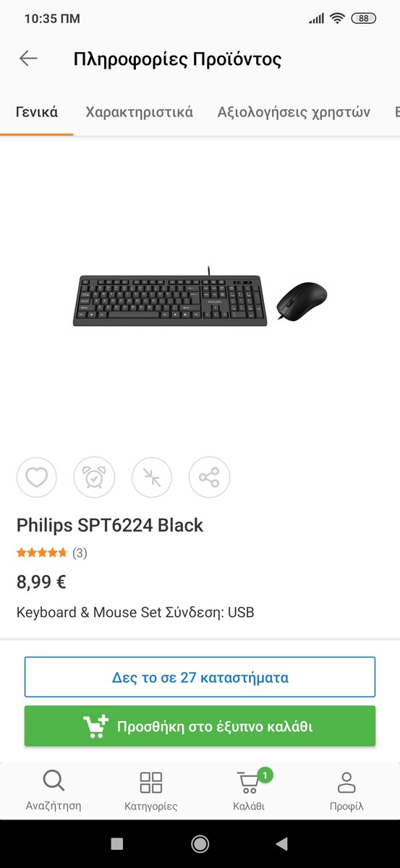The height and width of the screenshot is (868, 400).
Task: Switch to the Αξιολογήσεις χρηστών tab
Action: pyautogui.click(x=294, y=112)
